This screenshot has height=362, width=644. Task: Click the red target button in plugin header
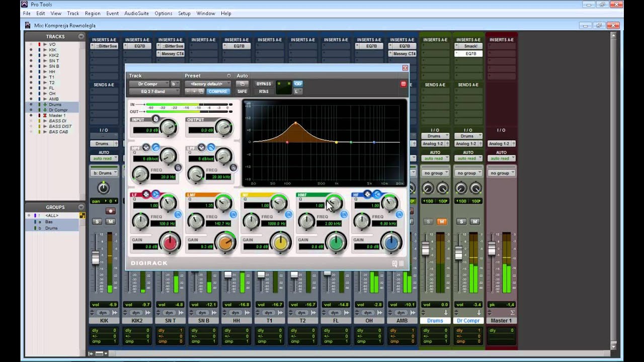pyautogui.click(x=403, y=84)
